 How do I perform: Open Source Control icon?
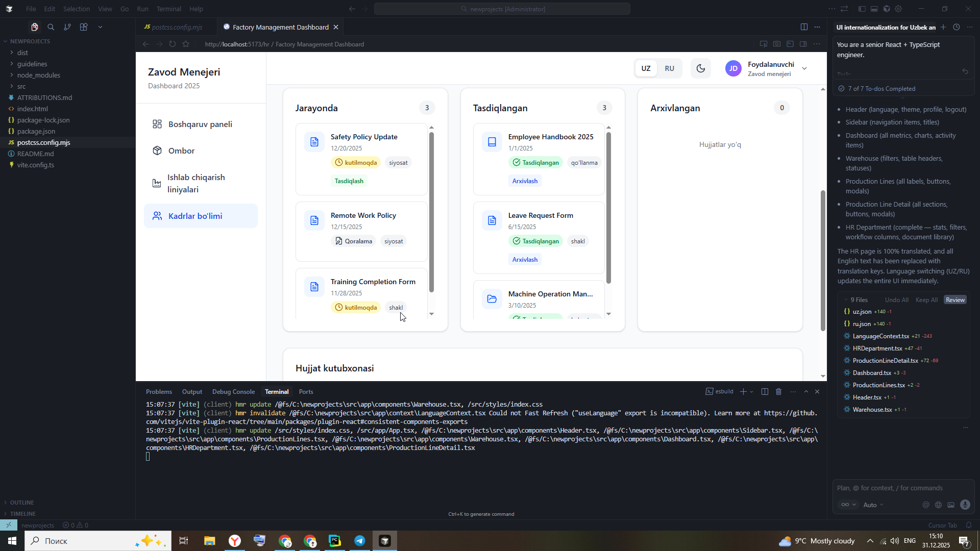point(67,27)
